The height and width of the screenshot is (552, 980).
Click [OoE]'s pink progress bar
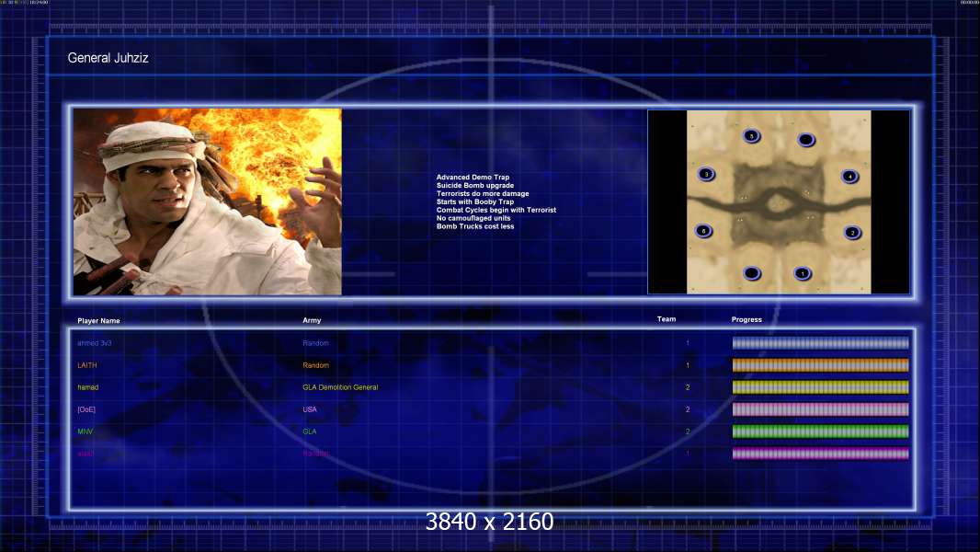821,409
